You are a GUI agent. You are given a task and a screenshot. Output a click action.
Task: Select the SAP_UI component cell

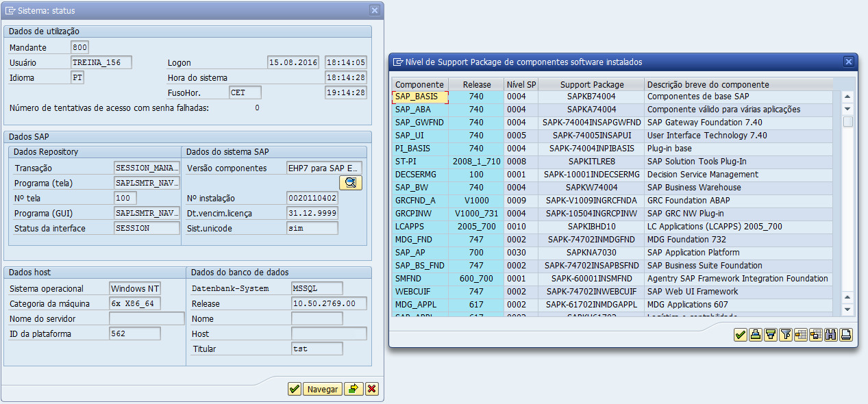click(x=420, y=136)
